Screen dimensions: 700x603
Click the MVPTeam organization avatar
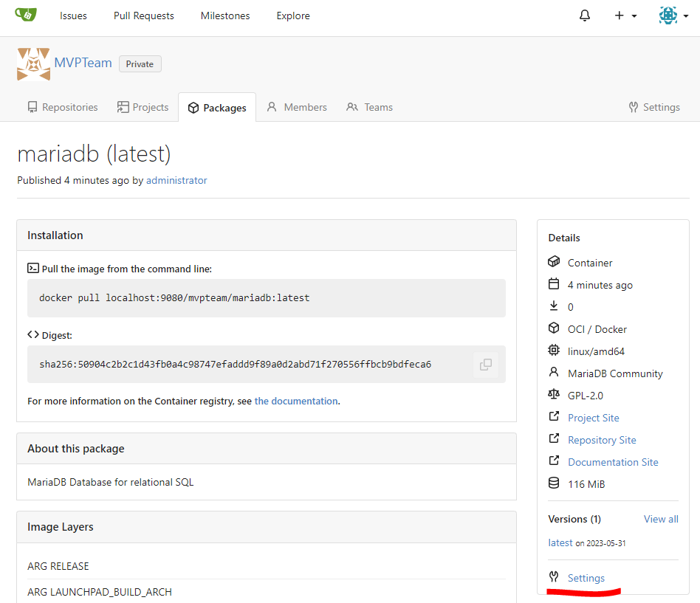(33, 64)
